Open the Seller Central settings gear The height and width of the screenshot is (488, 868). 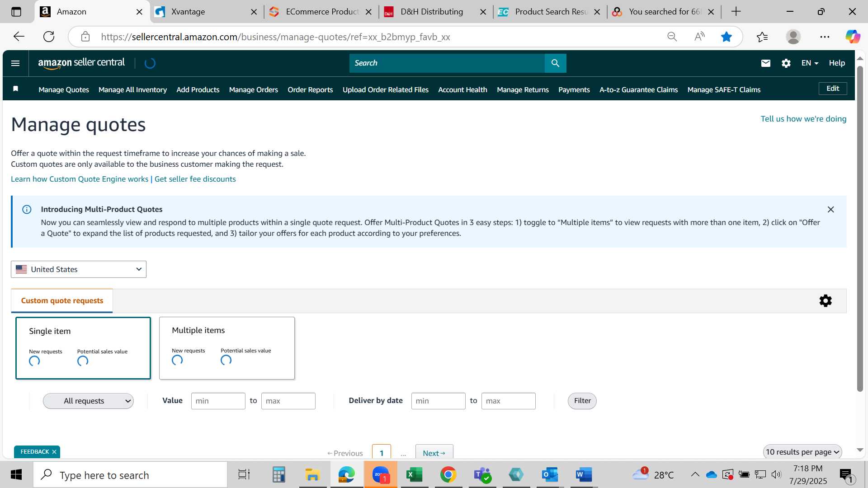click(786, 63)
